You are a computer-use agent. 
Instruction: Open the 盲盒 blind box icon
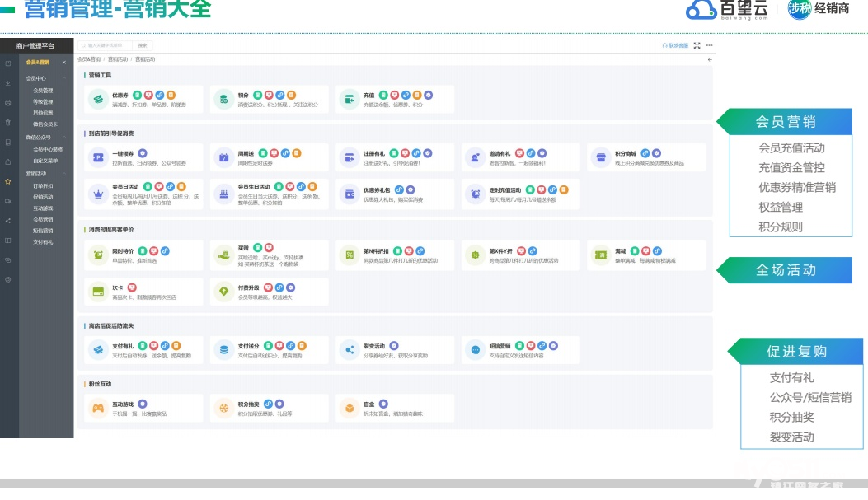350,409
